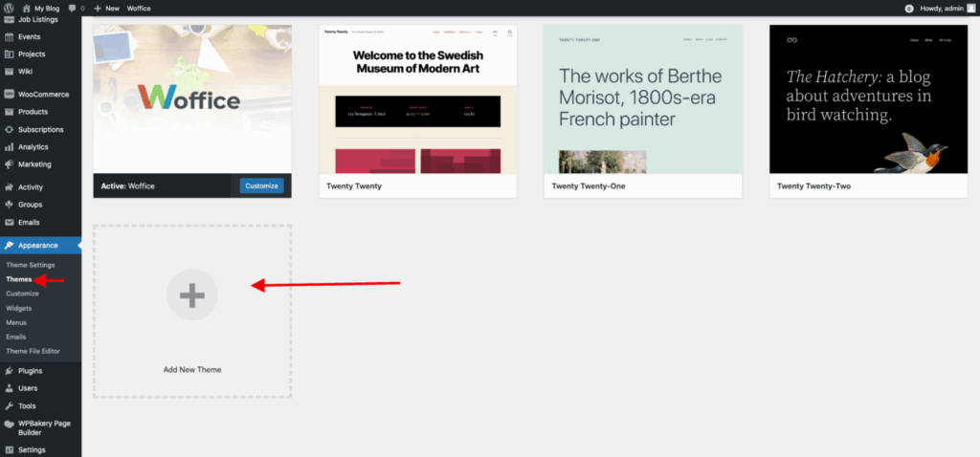Click the plus icon to add theme
980x457 pixels.
point(192,295)
